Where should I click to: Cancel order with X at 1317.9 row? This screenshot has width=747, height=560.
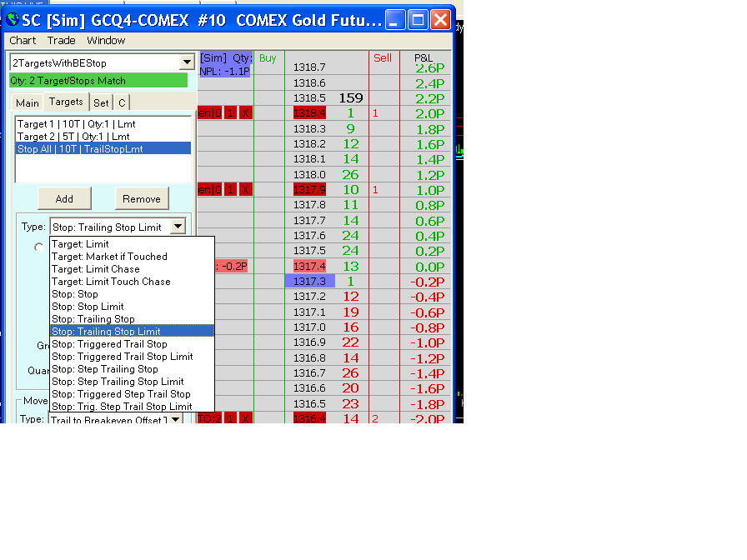(x=245, y=189)
